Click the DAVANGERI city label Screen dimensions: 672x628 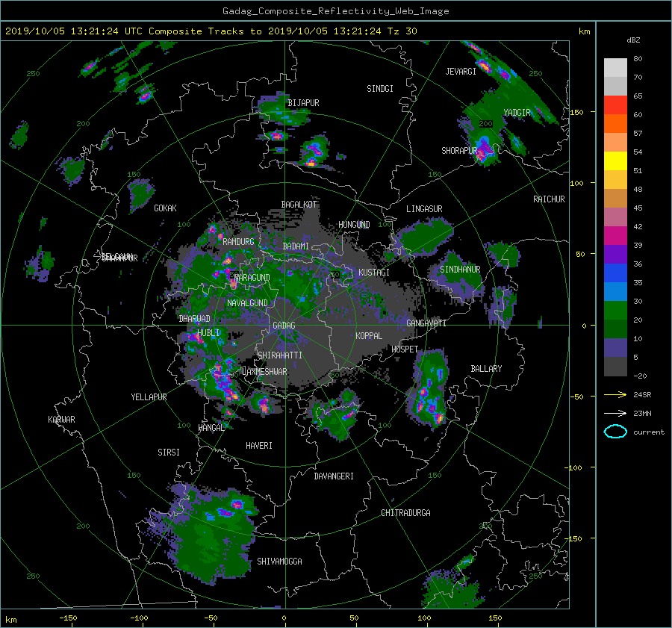(x=334, y=476)
